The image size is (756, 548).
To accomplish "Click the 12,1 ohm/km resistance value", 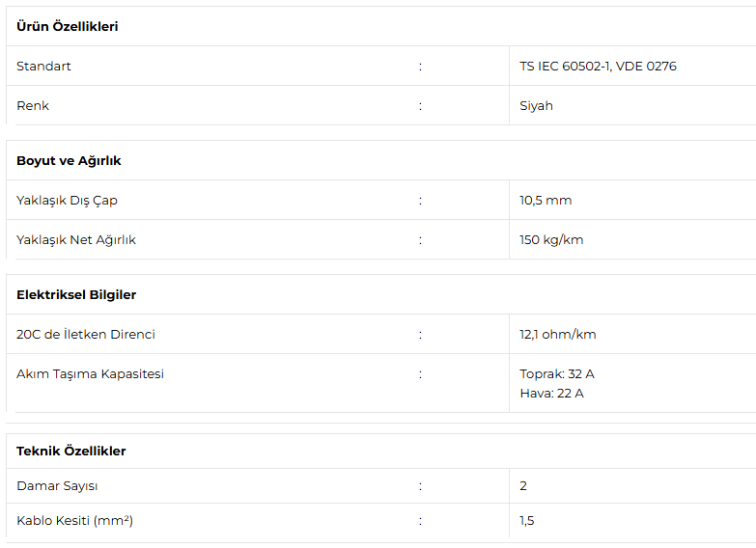I will 557,335.
